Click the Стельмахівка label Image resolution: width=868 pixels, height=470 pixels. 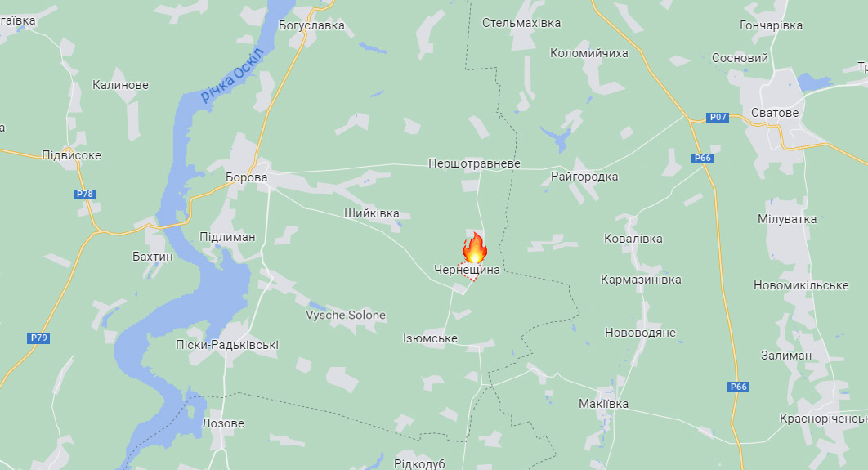[521, 23]
